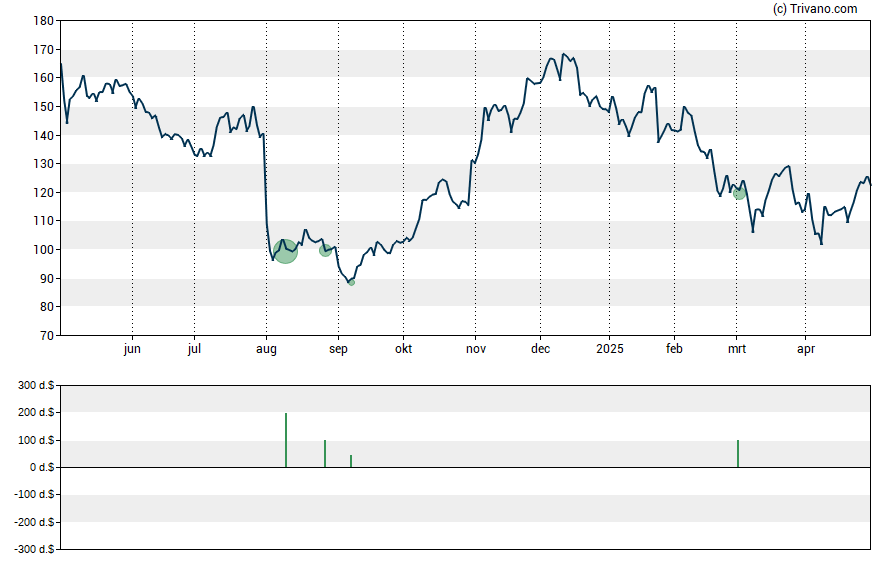Click the 160 price axis value
Image resolution: width=888 pixels, height=565 pixels.
tap(44, 78)
